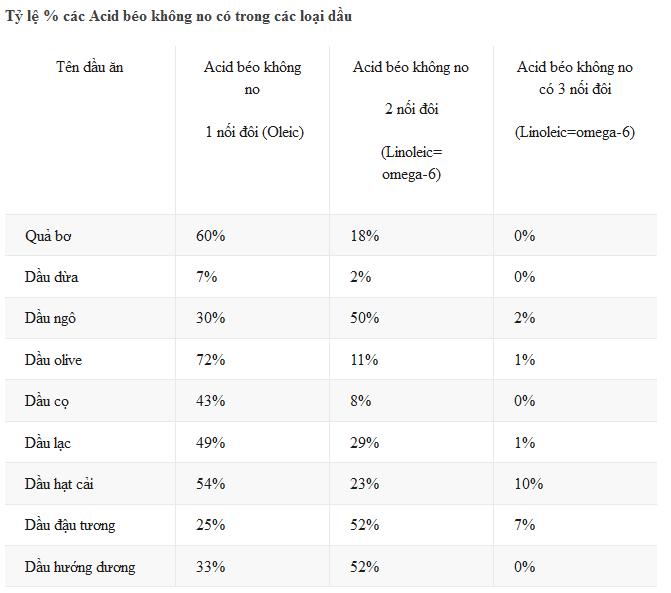This screenshot has height=593, width=671.
Task: Click the 8% value in Dầu cọ row
Action: coord(361,401)
